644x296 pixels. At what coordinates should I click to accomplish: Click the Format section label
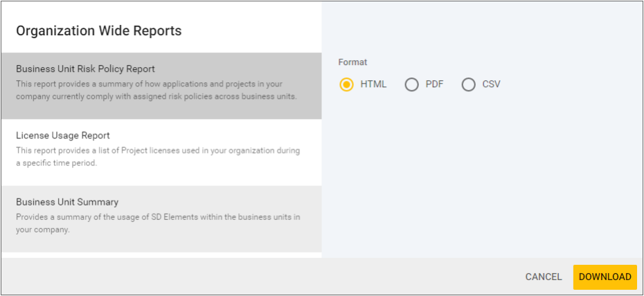coord(352,62)
